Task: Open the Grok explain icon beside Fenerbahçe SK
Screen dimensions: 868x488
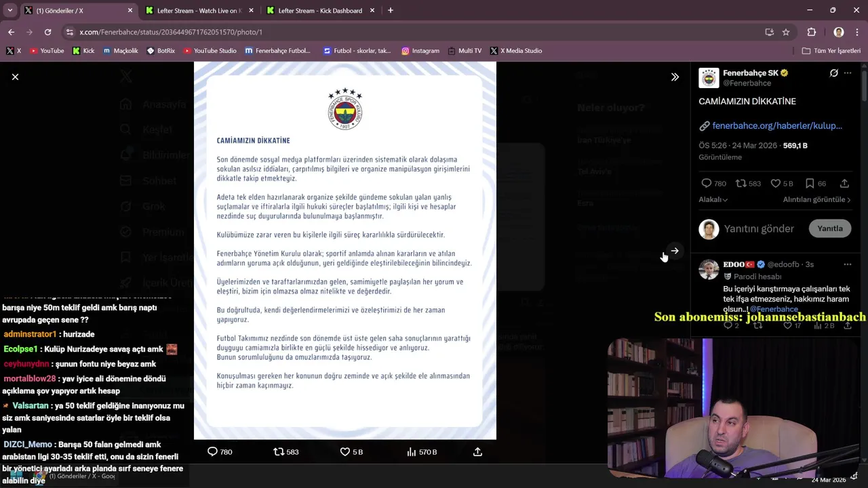Action: (834, 73)
